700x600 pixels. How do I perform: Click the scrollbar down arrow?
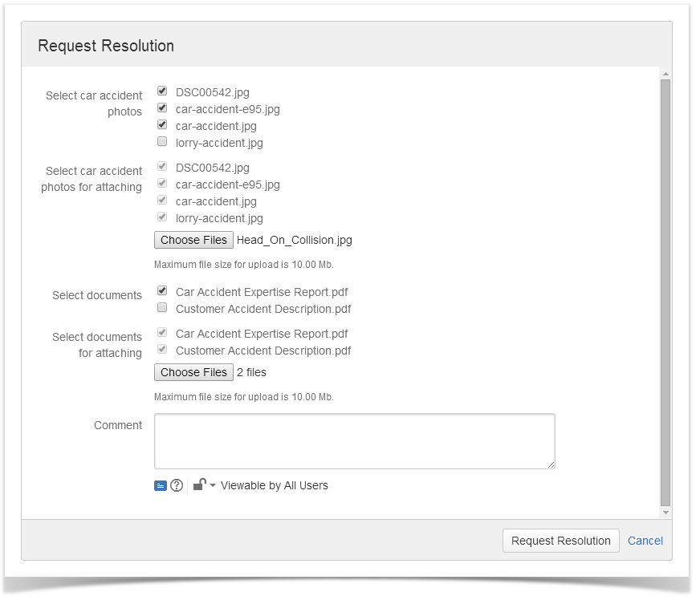[x=665, y=513]
